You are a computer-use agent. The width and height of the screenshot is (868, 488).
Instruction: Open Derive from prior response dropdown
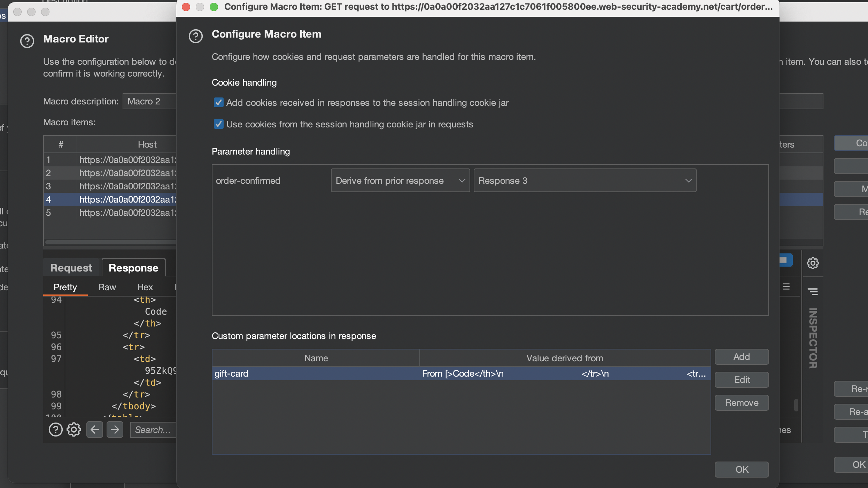pyautogui.click(x=400, y=181)
